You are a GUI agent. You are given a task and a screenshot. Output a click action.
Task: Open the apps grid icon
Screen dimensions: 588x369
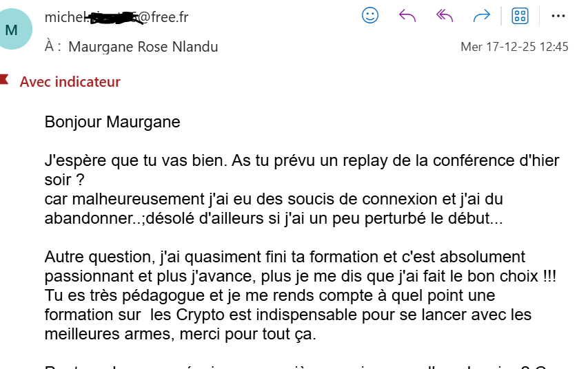pos(520,16)
